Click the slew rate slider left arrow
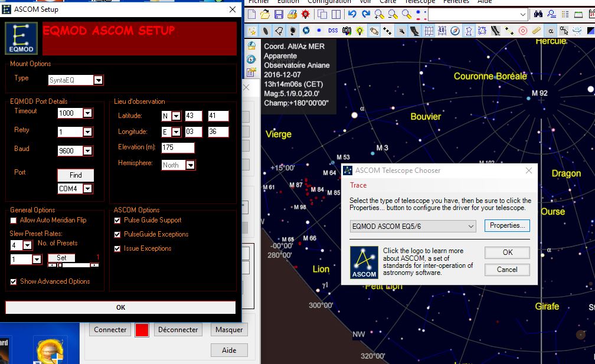Viewport: 595px width, 364px height. (53, 265)
